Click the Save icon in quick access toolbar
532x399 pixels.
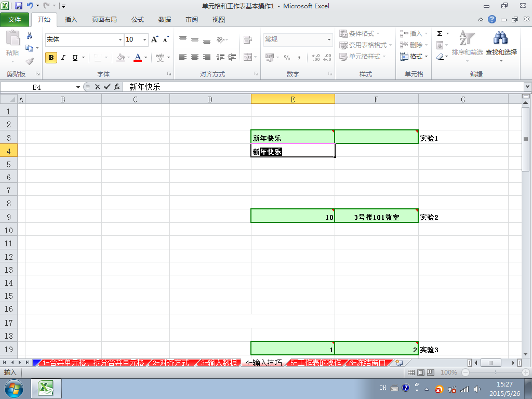[18, 6]
